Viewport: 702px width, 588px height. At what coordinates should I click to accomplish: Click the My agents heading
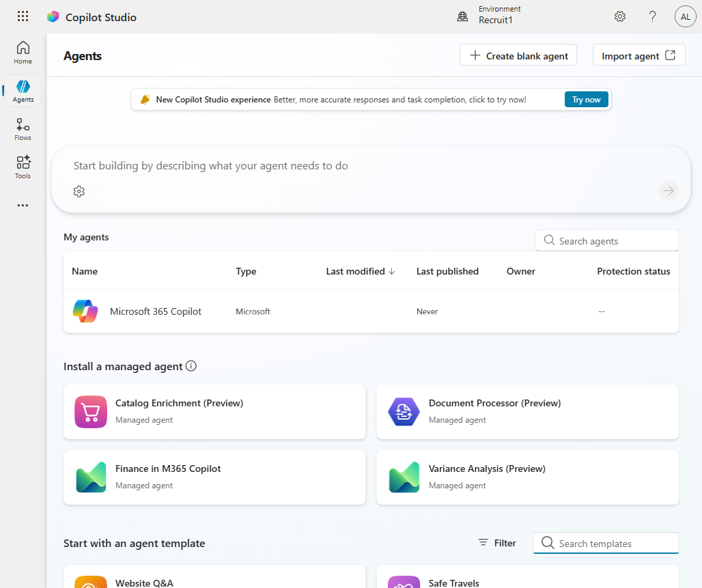pos(86,238)
